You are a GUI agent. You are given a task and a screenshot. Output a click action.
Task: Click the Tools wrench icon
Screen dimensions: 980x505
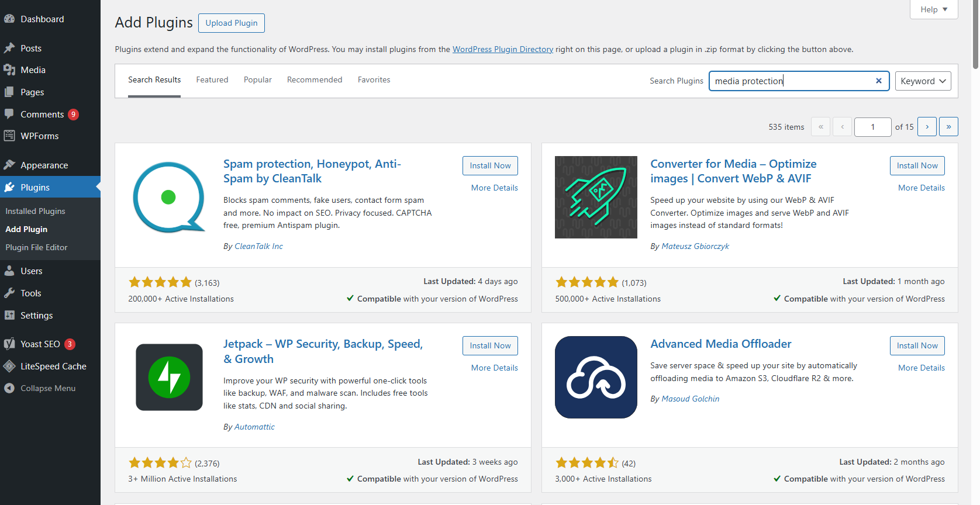(x=9, y=293)
